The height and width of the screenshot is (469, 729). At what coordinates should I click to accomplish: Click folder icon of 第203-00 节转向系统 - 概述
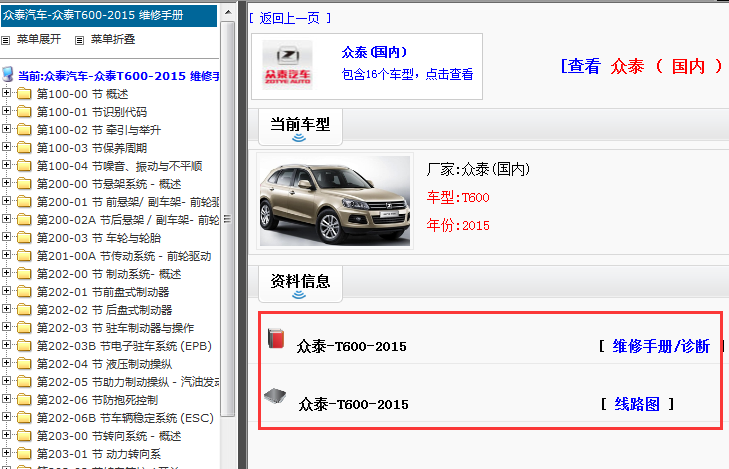[24, 436]
